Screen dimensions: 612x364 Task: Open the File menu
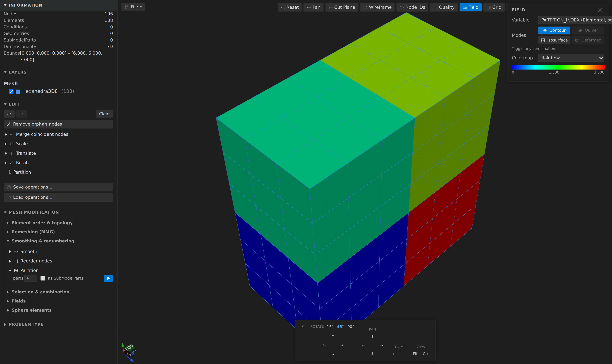tap(133, 7)
